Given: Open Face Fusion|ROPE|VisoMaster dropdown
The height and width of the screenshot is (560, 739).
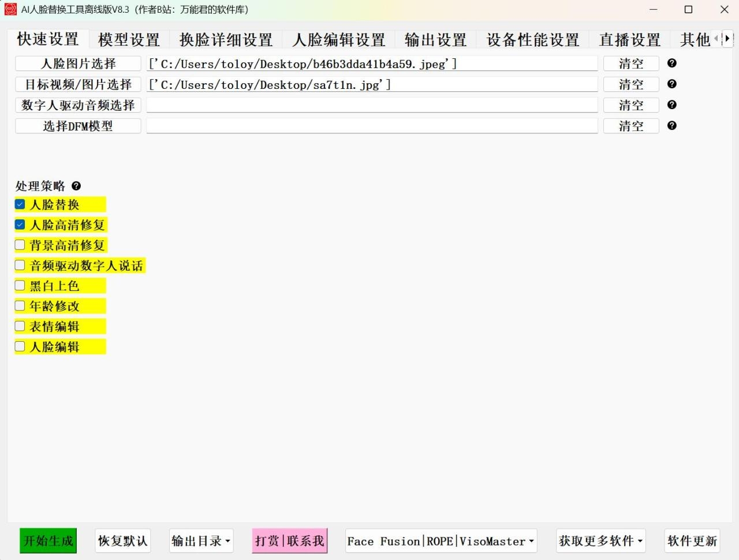Looking at the screenshot, I should click(x=441, y=541).
